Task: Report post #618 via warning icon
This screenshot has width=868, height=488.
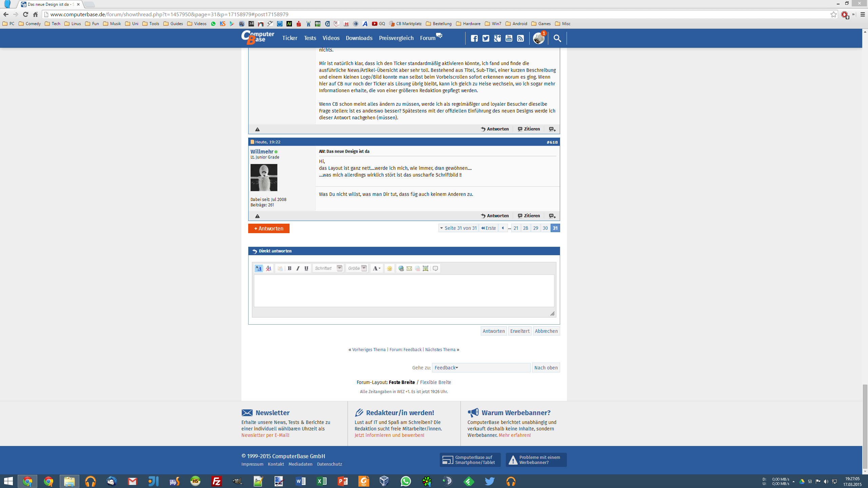Action: tap(257, 216)
